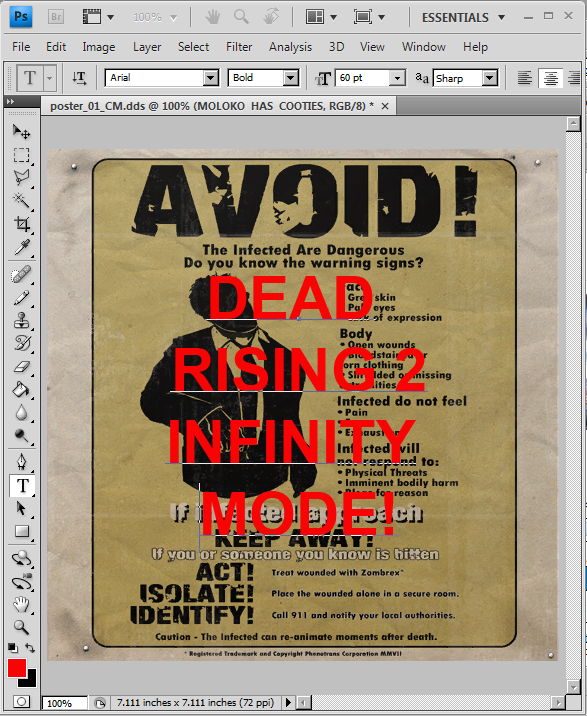
Task: Select the Rectangular Marquee tool
Action: [x=21, y=155]
